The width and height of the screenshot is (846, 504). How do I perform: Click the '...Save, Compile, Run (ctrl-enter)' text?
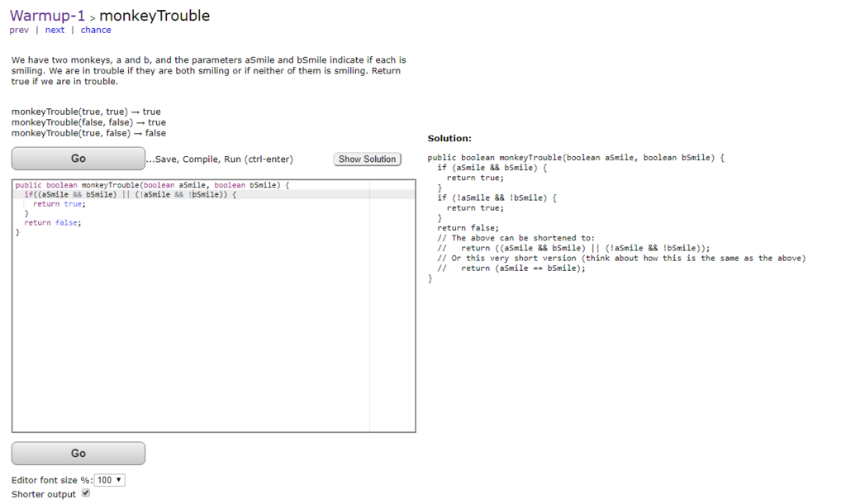coord(220,159)
